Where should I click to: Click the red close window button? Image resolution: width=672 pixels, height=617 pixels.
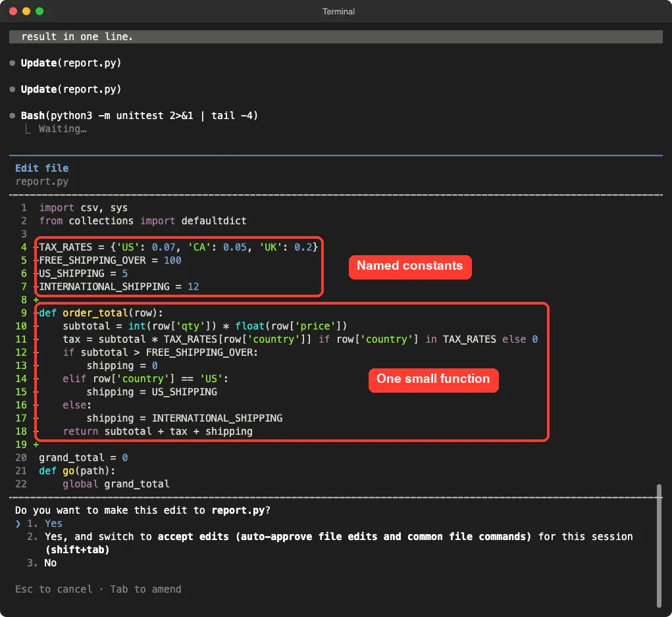point(13,11)
